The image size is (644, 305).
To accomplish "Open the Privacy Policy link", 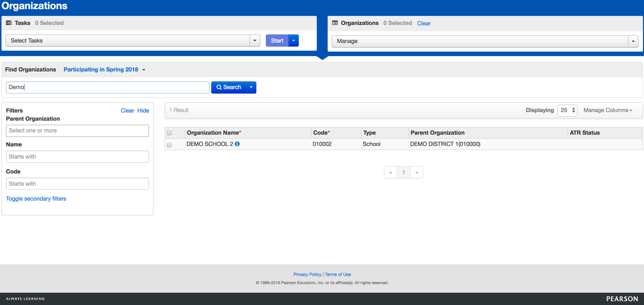I will [x=307, y=274].
